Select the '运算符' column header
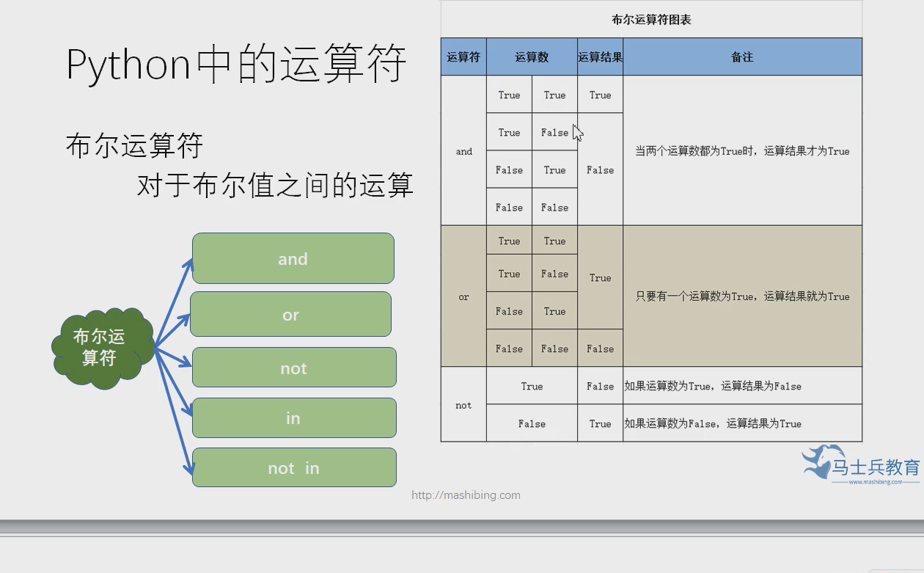This screenshot has width=924, height=573. tap(463, 56)
